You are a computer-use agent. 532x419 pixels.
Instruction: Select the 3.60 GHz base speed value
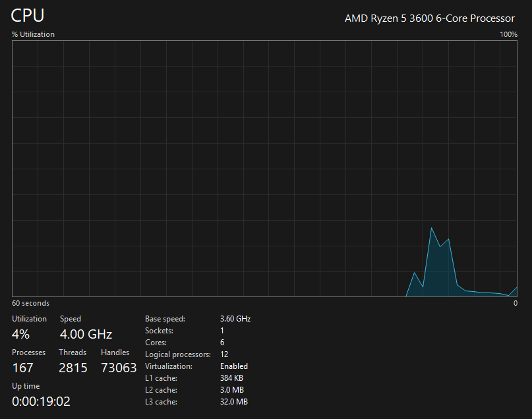click(x=235, y=319)
